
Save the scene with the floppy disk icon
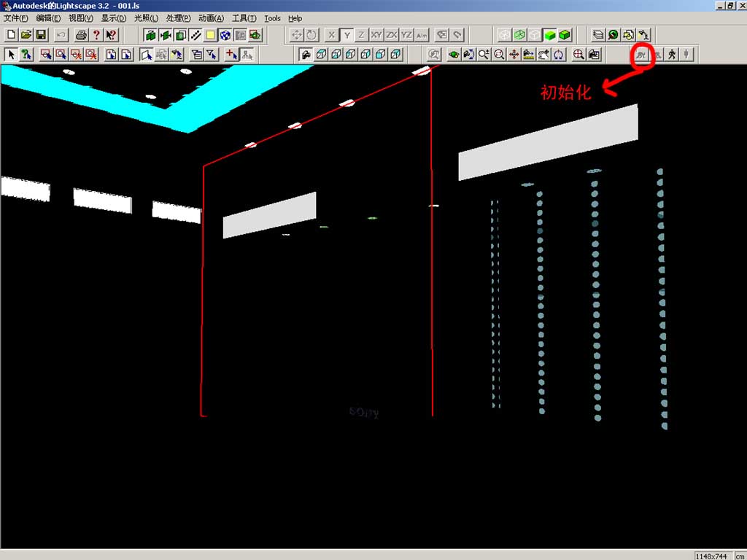pos(41,35)
